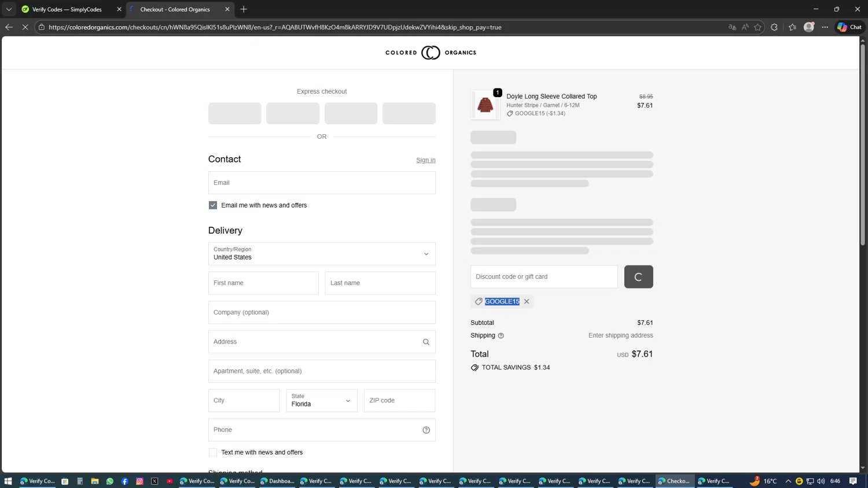Open a new browser tab
This screenshot has height=488, width=868.
244,9
